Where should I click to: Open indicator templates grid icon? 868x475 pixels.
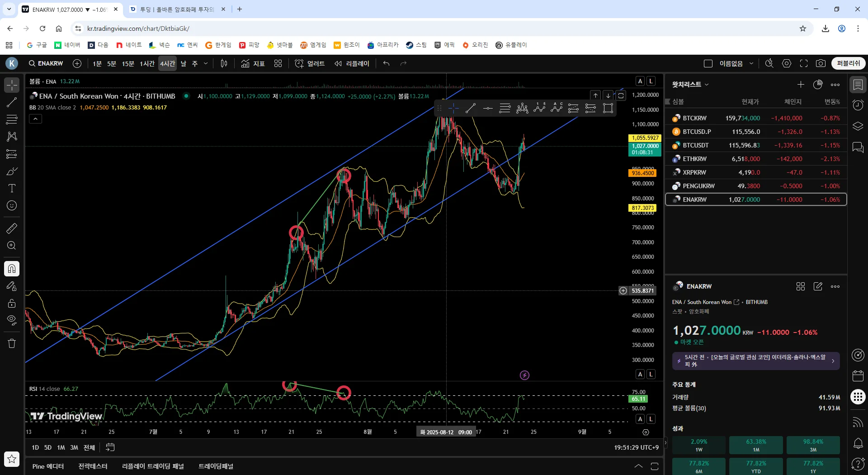tap(278, 64)
